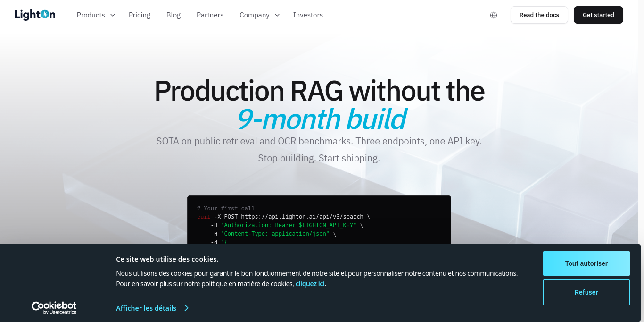Open the Partners page
Screen dimensions: 644x322
click(x=210, y=15)
